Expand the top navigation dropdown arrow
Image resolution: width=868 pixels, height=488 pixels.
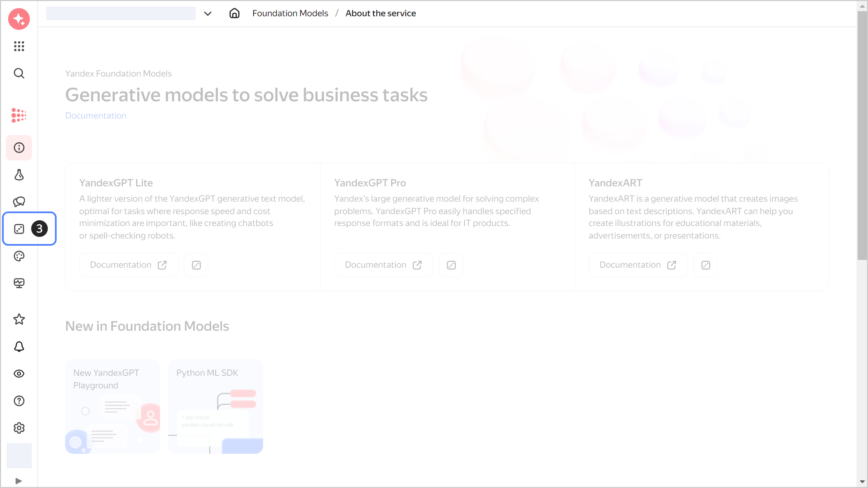pos(208,13)
